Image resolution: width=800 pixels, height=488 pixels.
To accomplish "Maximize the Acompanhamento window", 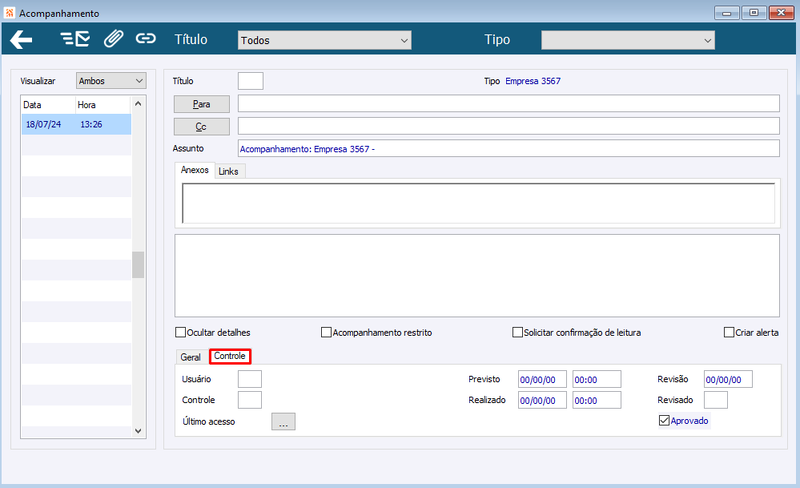I will tap(754, 13).
